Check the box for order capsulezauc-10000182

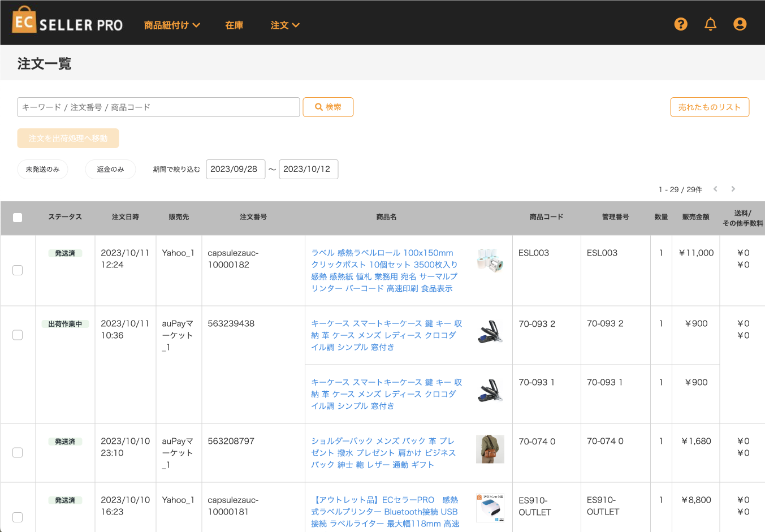(18, 270)
